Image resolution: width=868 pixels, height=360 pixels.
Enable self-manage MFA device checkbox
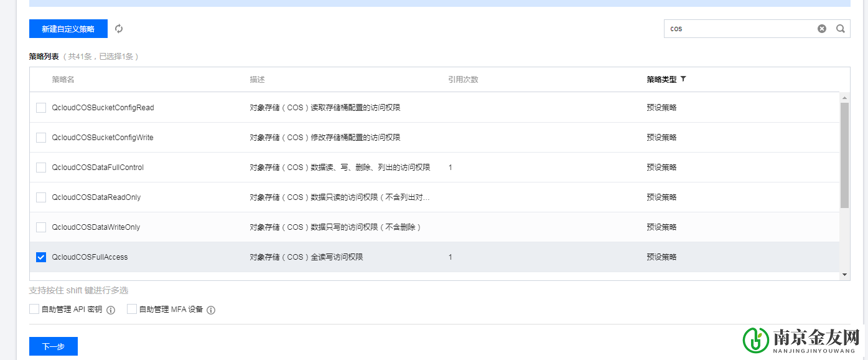pos(132,309)
